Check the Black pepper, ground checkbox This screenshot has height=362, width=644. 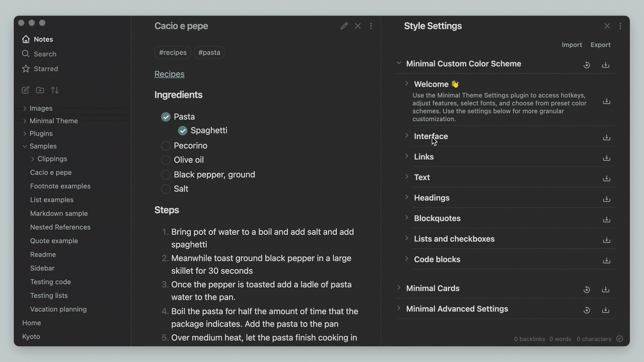(x=166, y=175)
